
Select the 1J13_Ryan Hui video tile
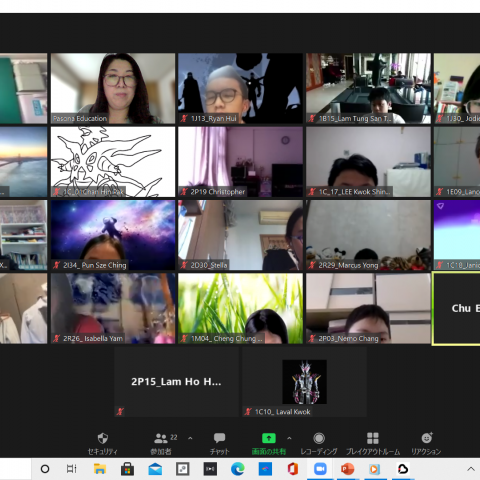240,88
